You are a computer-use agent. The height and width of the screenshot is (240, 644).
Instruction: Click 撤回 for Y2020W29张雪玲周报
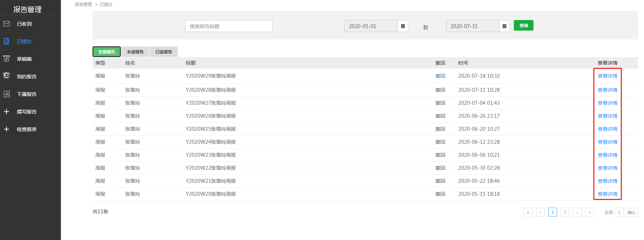pos(440,76)
